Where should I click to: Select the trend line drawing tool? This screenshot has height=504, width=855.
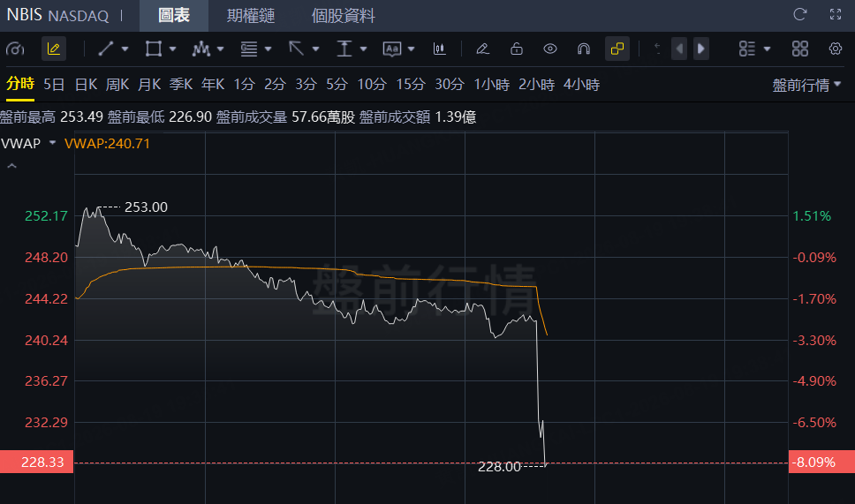pyautogui.click(x=106, y=49)
